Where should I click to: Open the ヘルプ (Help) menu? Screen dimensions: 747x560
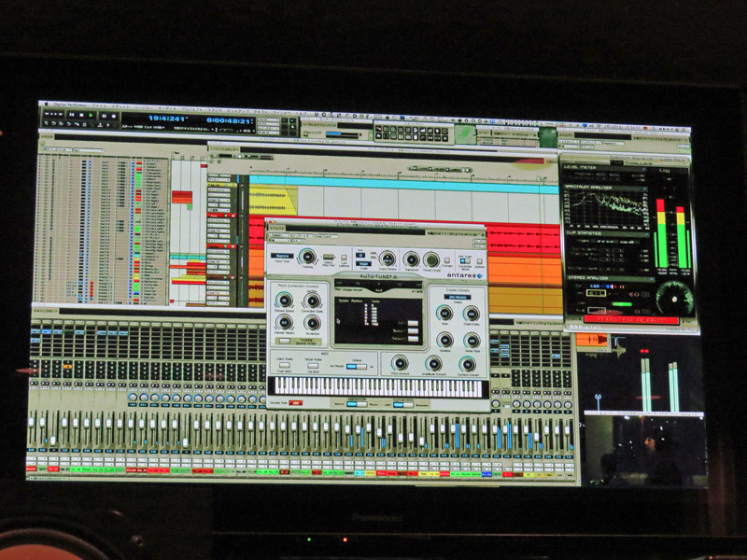coord(302,113)
